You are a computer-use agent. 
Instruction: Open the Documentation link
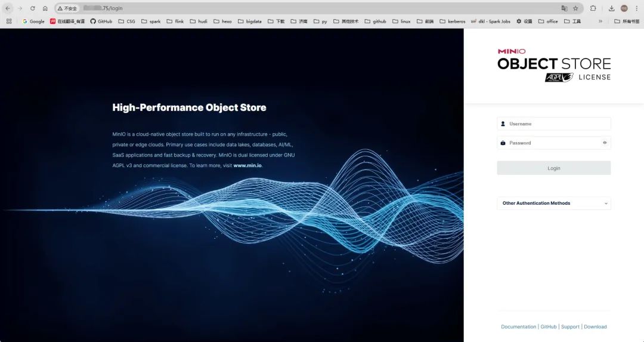point(518,327)
